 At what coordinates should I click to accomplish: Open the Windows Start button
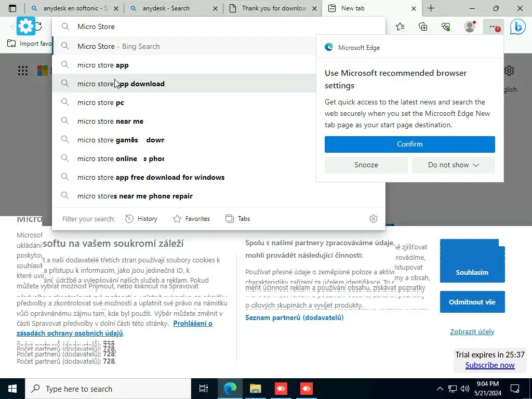(12, 389)
